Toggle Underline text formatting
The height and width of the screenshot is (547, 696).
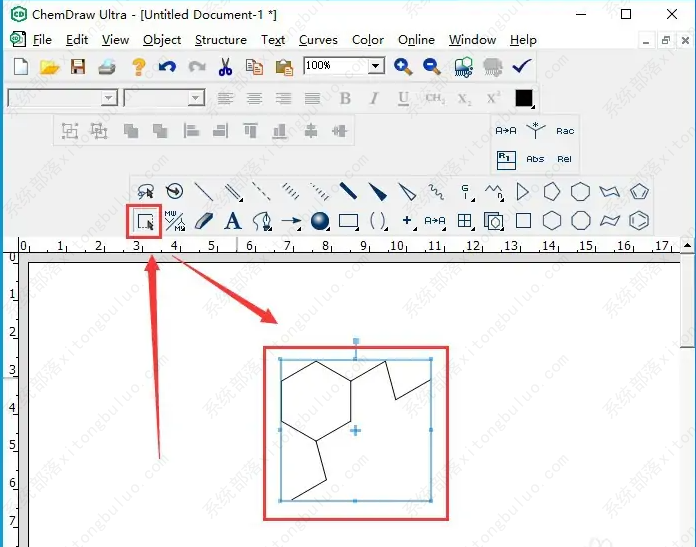pyautogui.click(x=403, y=98)
